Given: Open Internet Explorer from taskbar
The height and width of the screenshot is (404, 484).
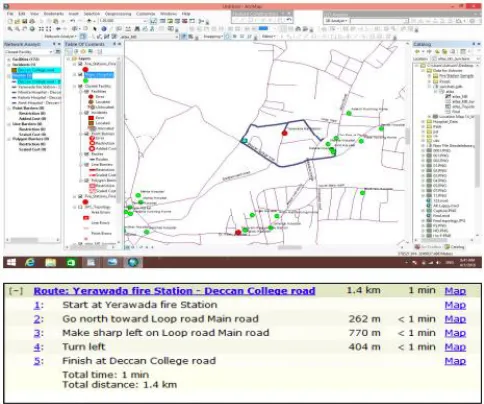Looking at the screenshot, I should point(30,262).
